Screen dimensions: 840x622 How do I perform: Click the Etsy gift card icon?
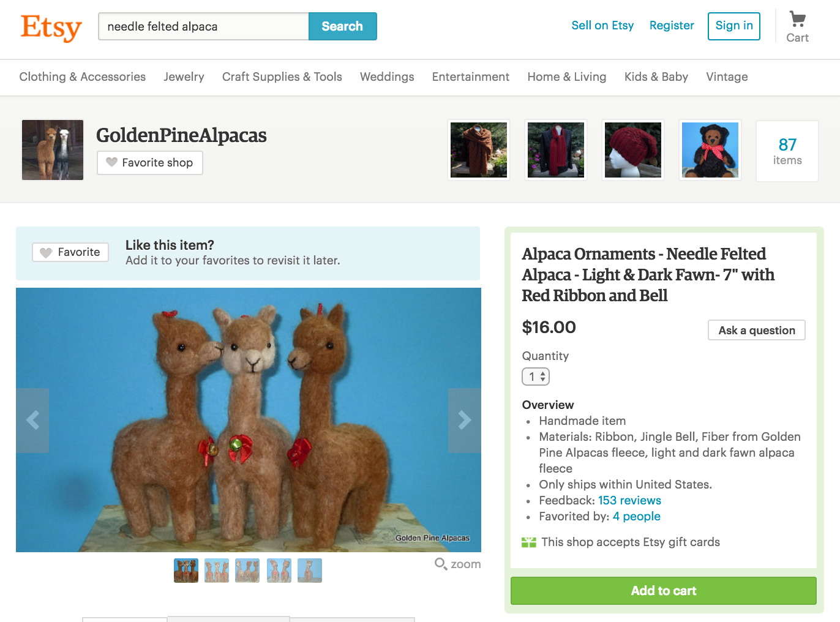(529, 542)
